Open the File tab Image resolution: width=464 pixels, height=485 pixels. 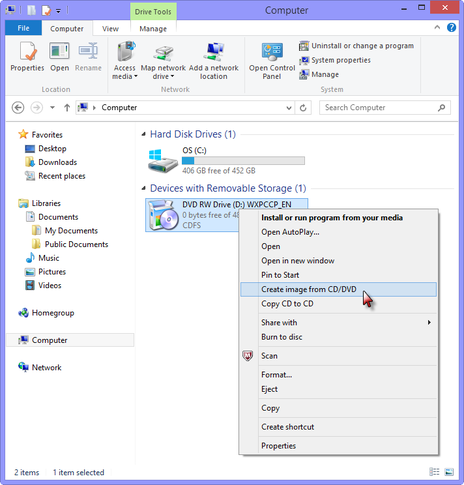click(23, 28)
